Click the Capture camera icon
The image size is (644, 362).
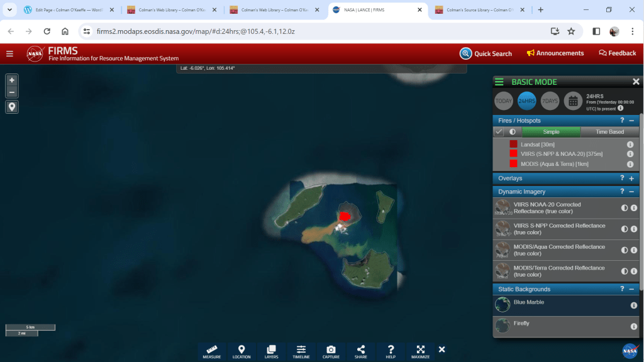click(331, 351)
